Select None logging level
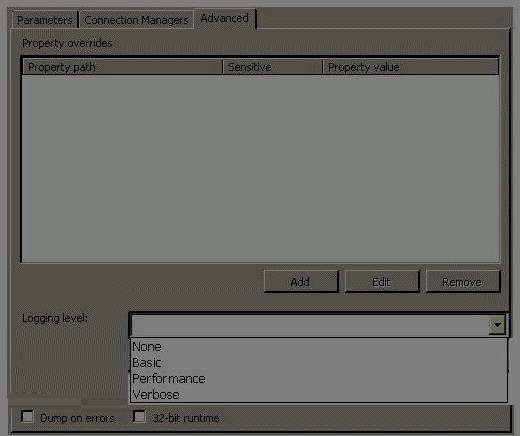The height and width of the screenshot is (436, 520). point(319,347)
